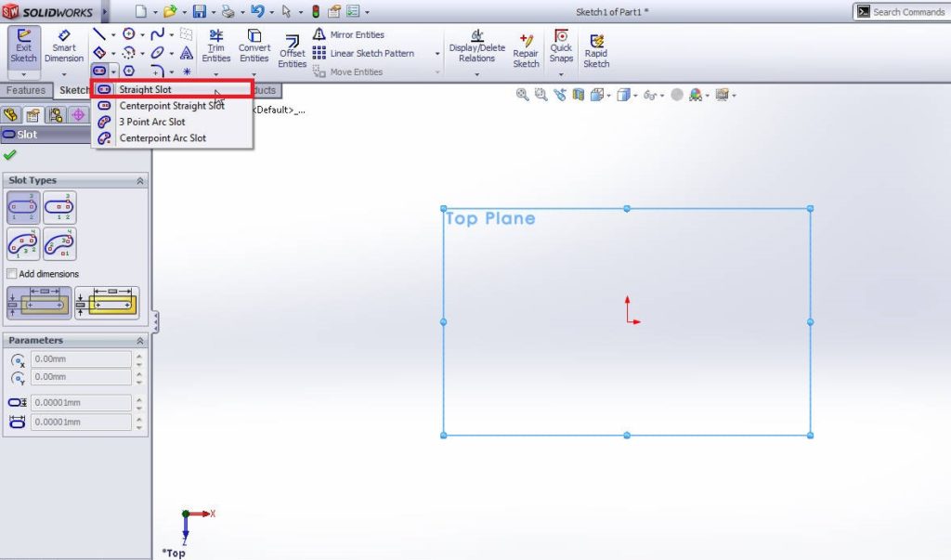Switch to the Features tab
This screenshot has width=951, height=560.
click(x=25, y=90)
